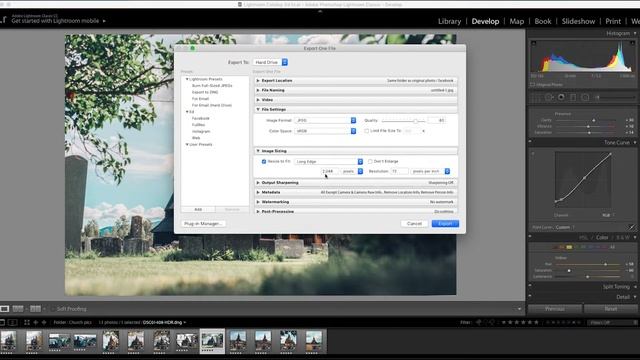Viewport: 640px width, 360px height.
Task: Open Export To dropdown
Action: pyautogui.click(x=270, y=62)
